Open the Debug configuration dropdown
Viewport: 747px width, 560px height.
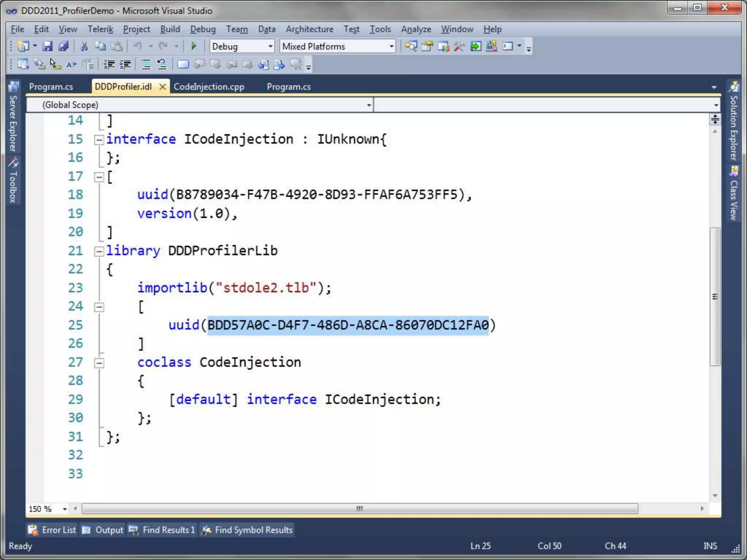270,46
